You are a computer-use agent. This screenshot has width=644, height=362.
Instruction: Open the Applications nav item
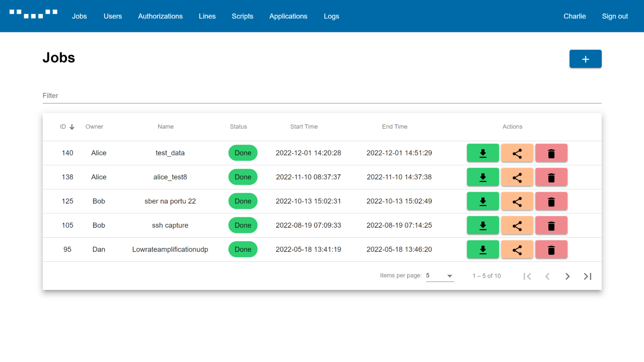288,16
